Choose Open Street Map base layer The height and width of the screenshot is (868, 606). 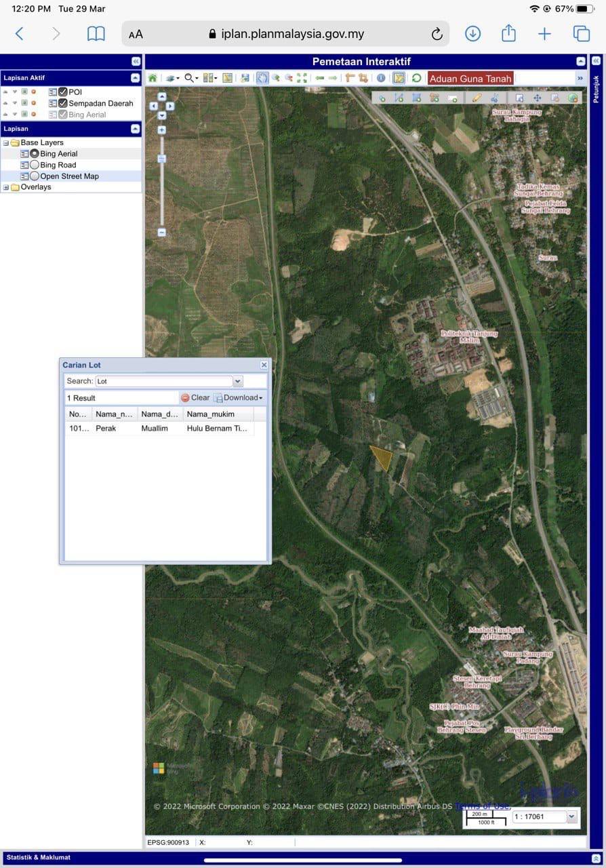coord(35,176)
